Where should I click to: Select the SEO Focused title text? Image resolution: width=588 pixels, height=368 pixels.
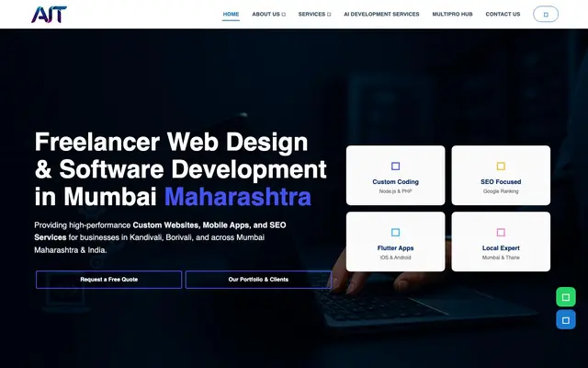(x=501, y=182)
